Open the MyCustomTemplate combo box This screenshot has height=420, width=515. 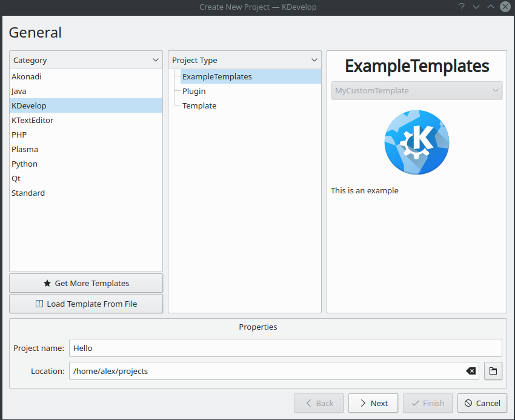[x=416, y=90]
